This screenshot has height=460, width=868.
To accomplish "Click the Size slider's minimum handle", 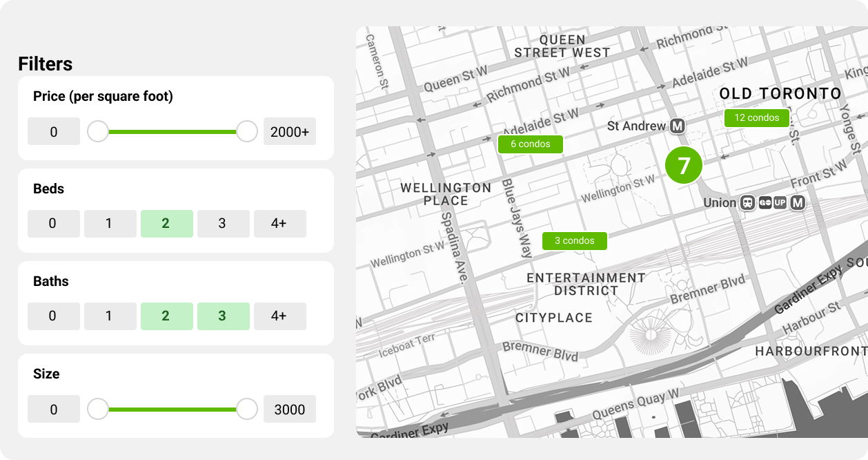I will tap(98, 409).
